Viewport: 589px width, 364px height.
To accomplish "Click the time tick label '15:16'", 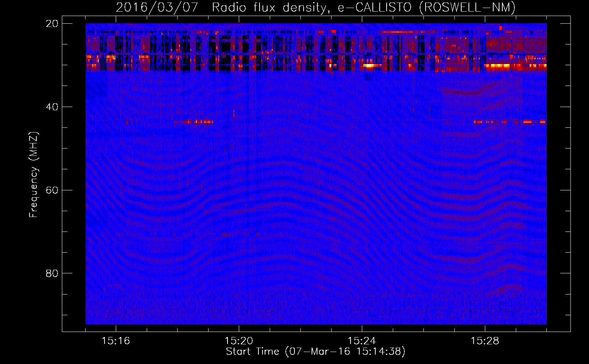I will tap(116, 341).
